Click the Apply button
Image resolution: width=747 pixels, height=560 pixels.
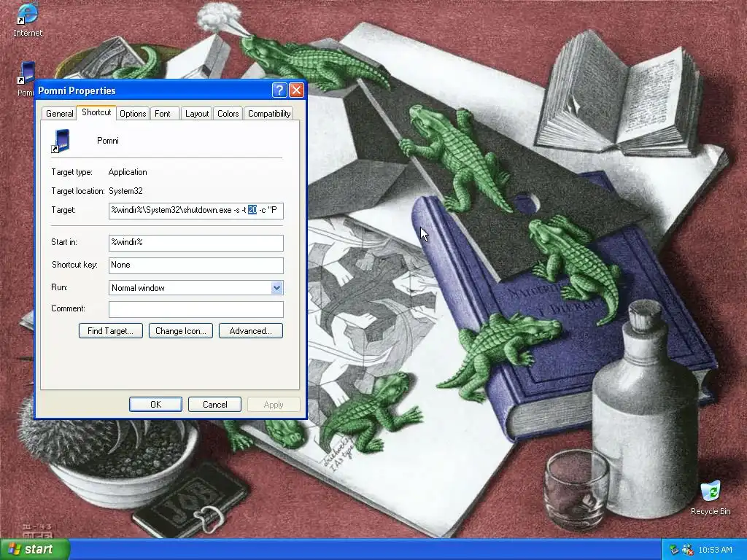coord(274,404)
